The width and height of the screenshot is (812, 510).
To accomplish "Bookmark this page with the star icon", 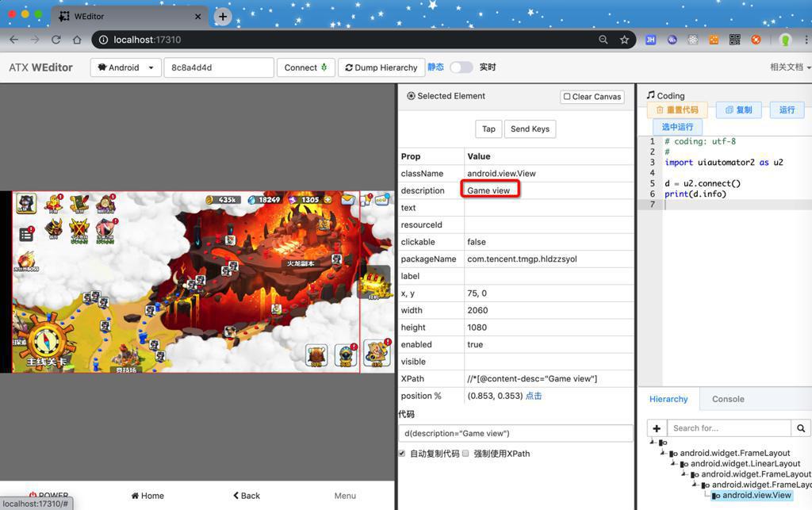I will coord(625,40).
